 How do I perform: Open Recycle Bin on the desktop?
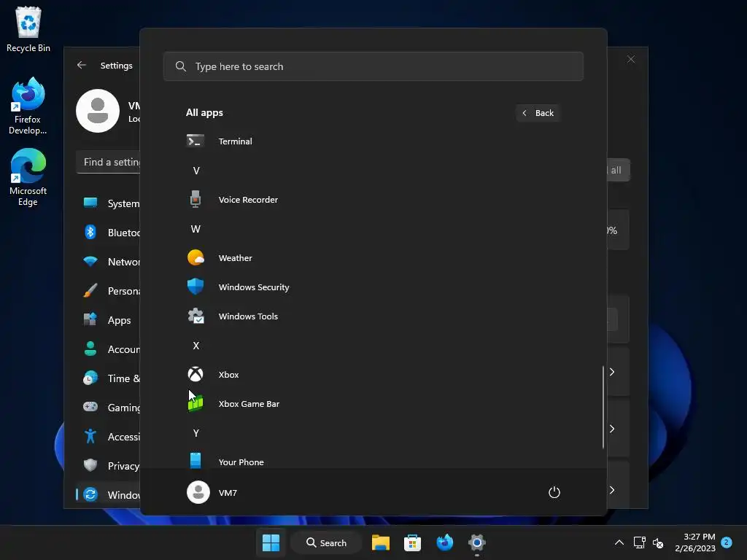coord(28,29)
